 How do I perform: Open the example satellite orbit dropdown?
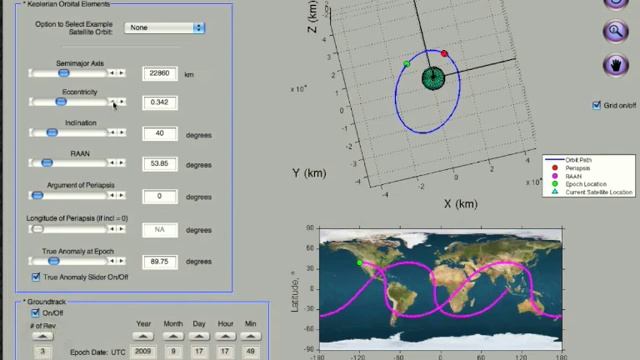pyautogui.click(x=164, y=28)
